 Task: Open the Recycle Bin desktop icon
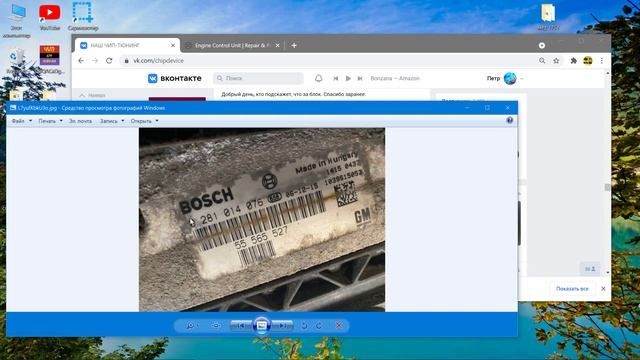(16, 60)
